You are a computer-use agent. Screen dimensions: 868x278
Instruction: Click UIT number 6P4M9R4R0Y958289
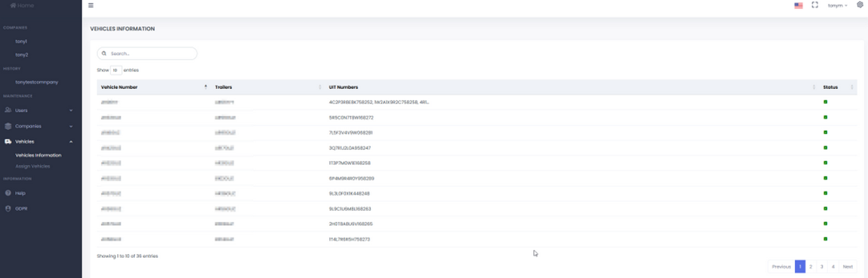click(x=351, y=179)
